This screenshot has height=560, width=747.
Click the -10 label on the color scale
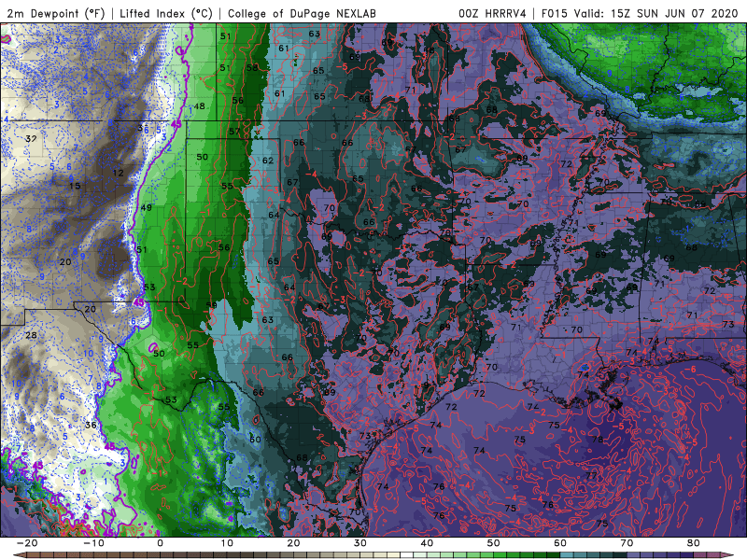93,543
